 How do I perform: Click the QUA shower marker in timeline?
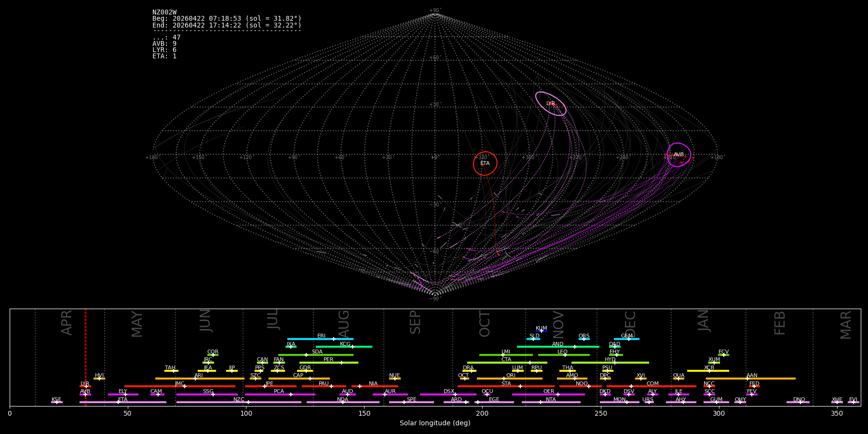[678, 379]
